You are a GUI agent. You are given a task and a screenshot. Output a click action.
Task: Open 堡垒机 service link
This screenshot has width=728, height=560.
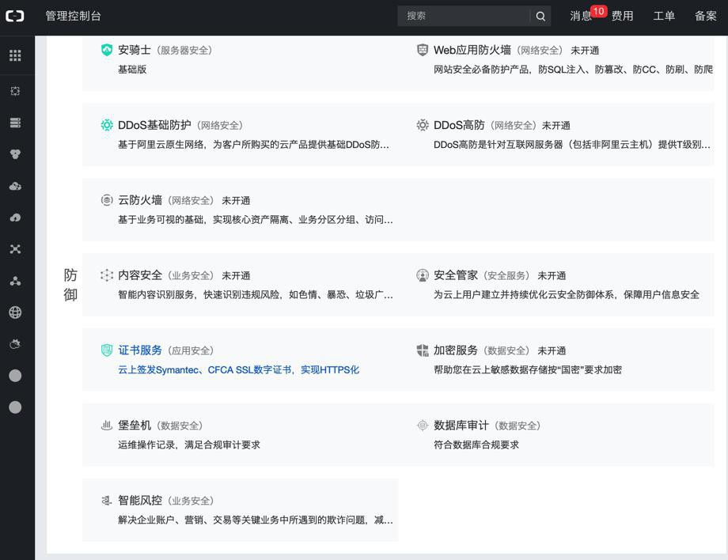click(135, 425)
